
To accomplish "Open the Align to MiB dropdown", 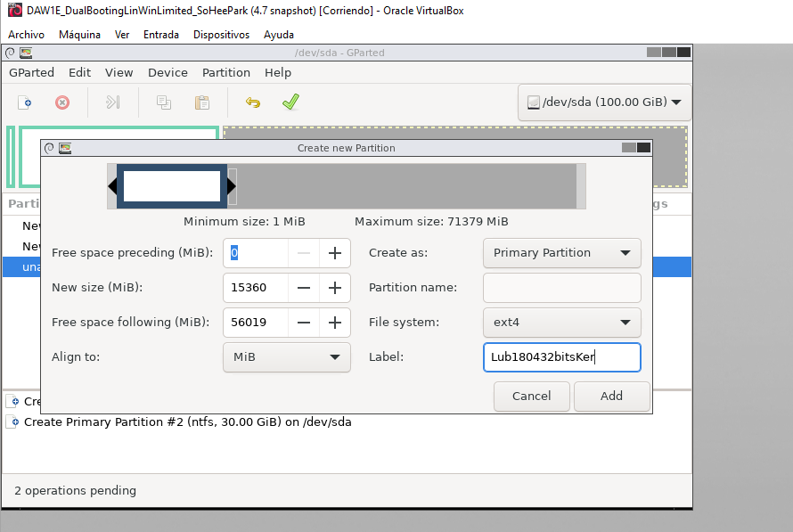I will pos(287,357).
